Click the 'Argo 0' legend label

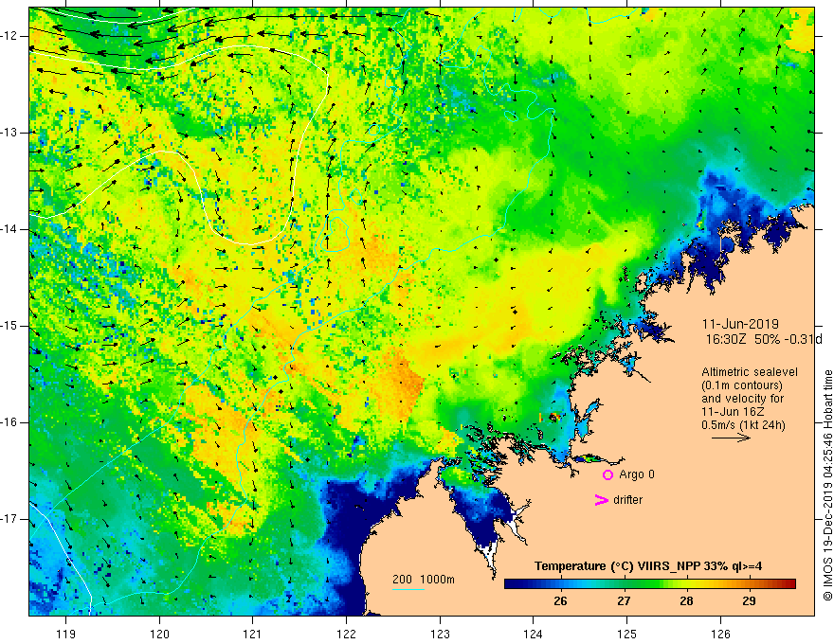[637, 474]
